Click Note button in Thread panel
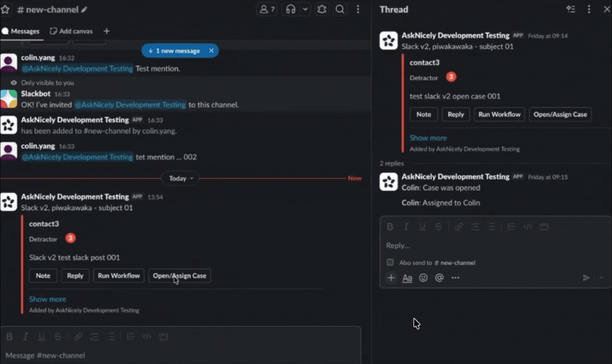The width and height of the screenshot is (612, 364). (x=424, y=114)
